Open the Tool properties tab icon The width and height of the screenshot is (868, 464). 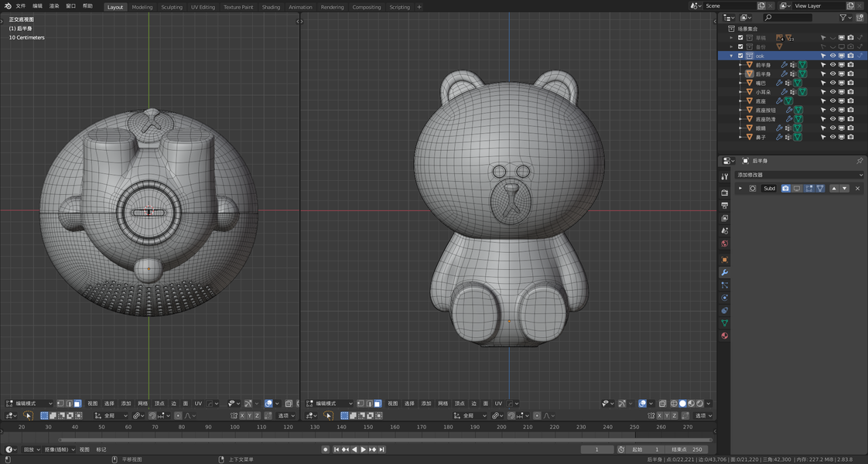pyautogui.click(x=725, y=176)
